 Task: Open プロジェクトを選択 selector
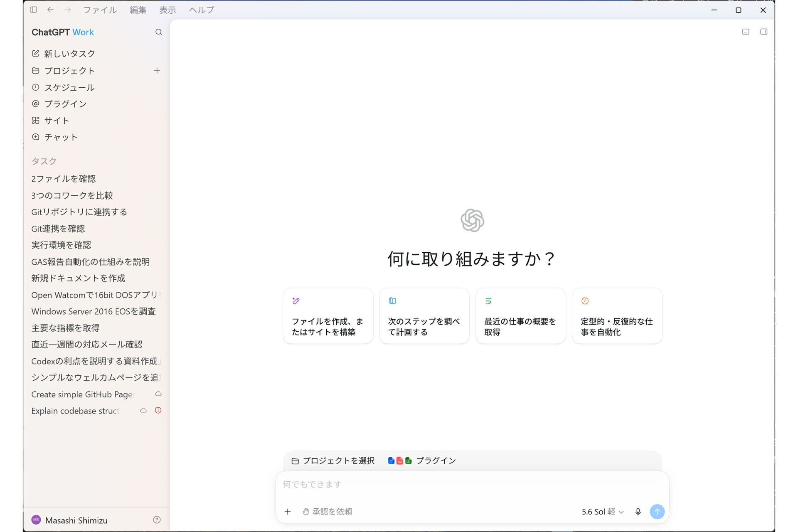coord(333,461)
